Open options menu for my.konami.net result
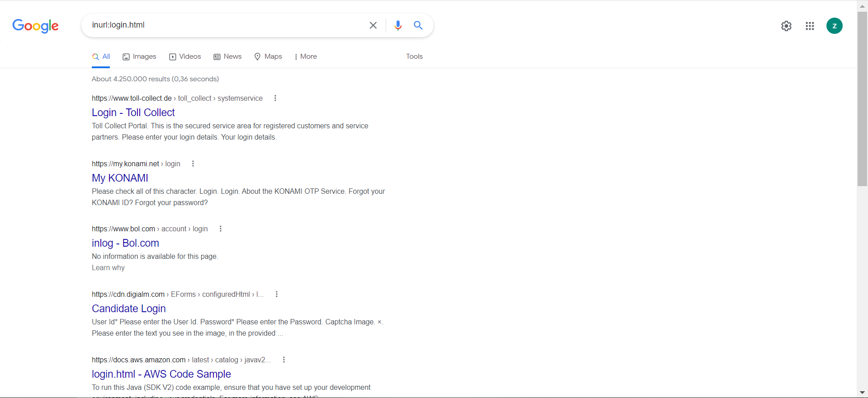This screenshot has height=398, width=868. (193, 164)
